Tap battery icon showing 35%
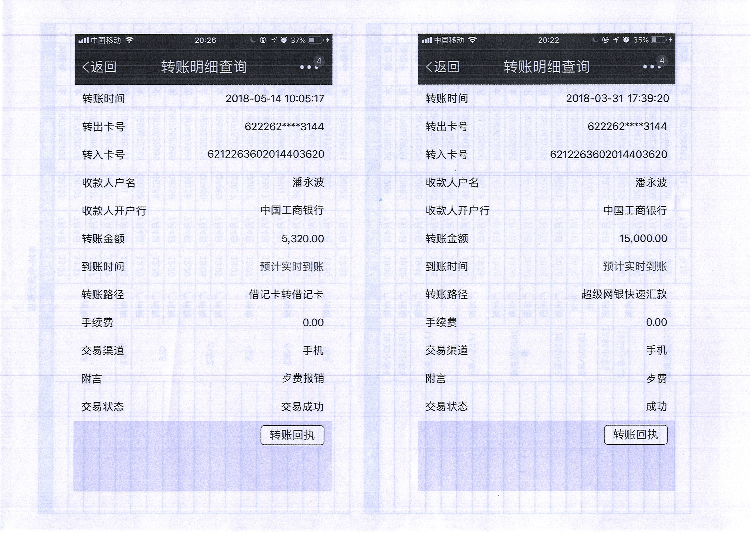Viewport: 756px width, 534px height. tap(659, 40)
